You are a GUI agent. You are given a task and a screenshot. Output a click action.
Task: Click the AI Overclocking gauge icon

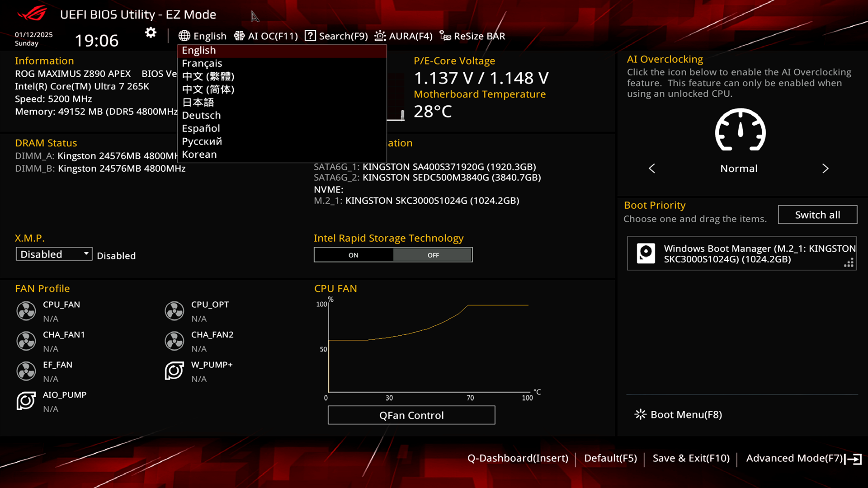click(x=740, y=131)
